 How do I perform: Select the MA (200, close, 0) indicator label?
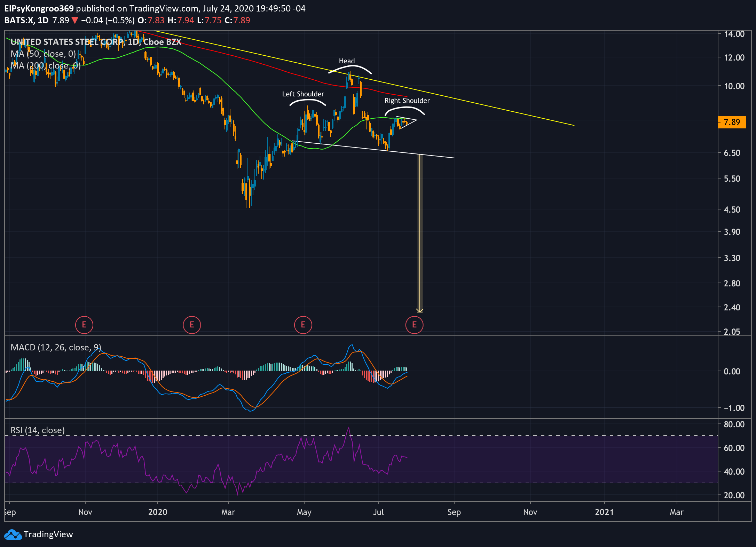click(x=46, y=66)
